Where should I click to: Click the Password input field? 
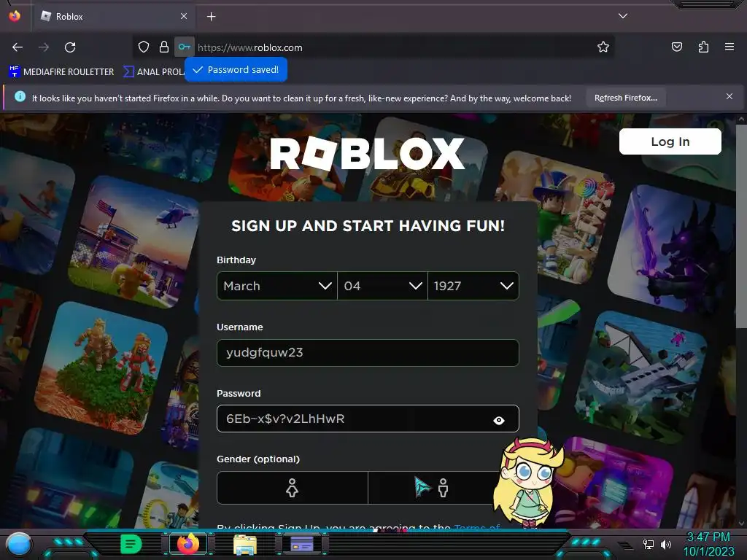coord(368,419)
